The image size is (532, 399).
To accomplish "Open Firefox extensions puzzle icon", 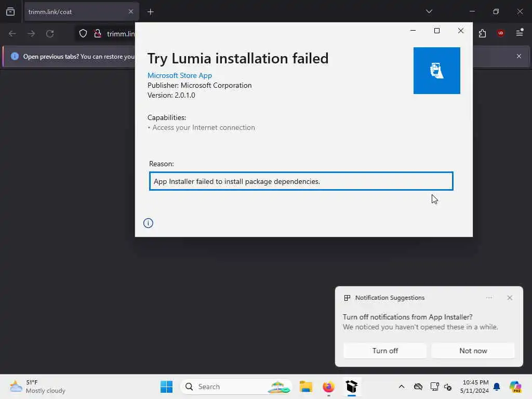I will (482, 33).
